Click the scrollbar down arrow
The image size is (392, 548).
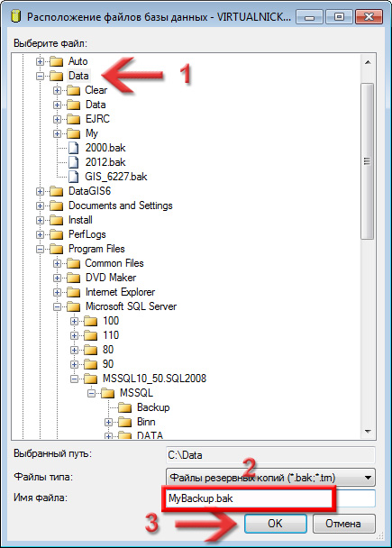tap(368, 431)
